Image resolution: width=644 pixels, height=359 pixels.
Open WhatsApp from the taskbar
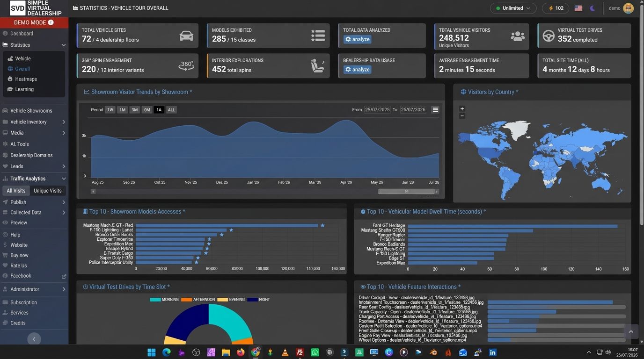[x=315, y=352]
